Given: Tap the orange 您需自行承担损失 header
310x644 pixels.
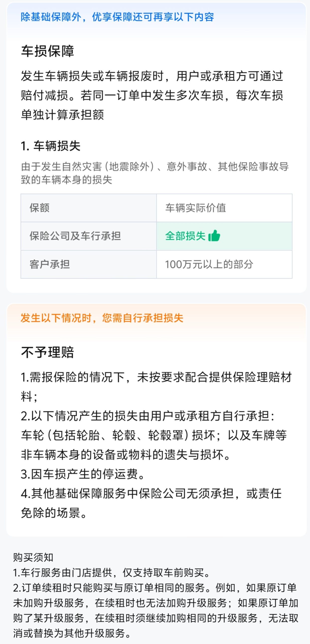Looking at the screenshot, I should [102, 318].
